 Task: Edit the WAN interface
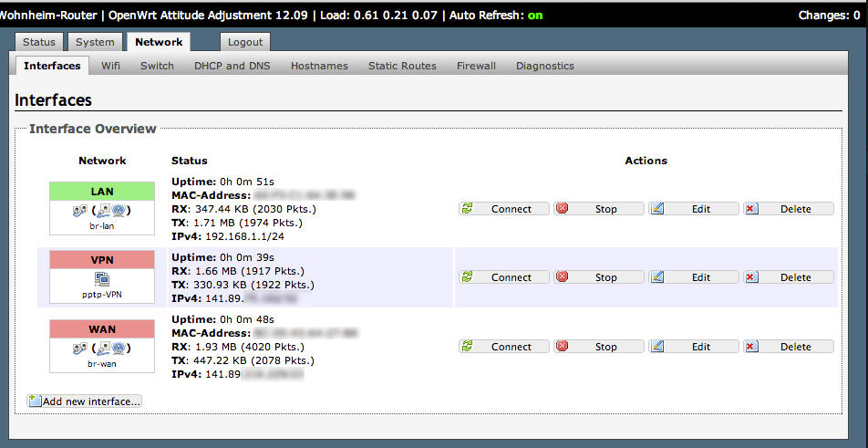coord(694,347)
